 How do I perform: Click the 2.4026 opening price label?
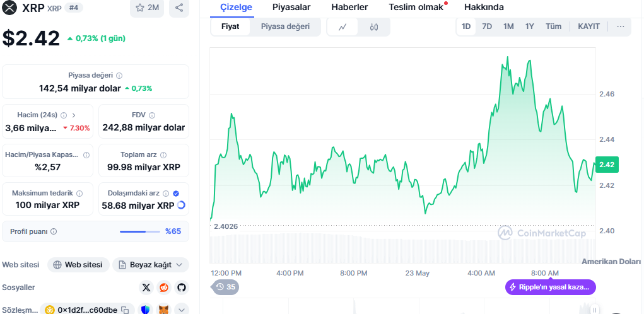point(225,225)
